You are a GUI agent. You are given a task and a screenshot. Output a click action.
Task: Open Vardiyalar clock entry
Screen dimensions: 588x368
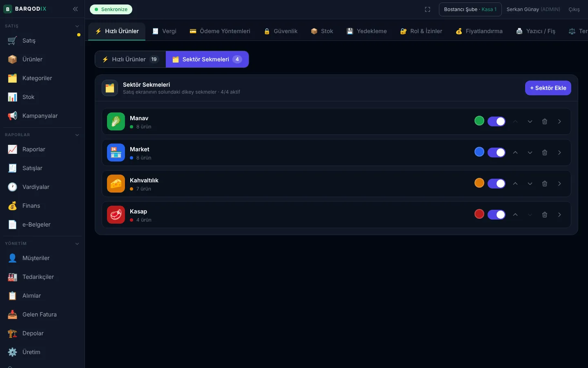(42, 187)
